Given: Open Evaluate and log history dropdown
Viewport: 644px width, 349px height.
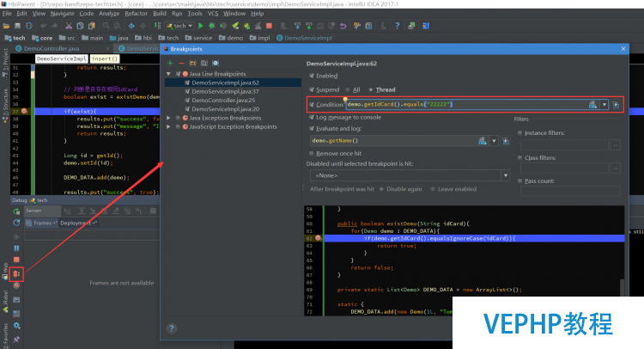Looking at the screenshot, I should tap(494, 141).
